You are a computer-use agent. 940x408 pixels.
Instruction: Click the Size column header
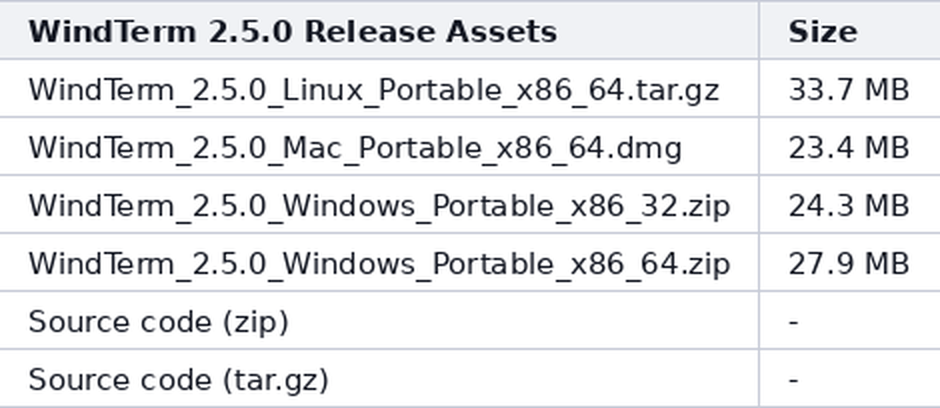pos(822,32)
